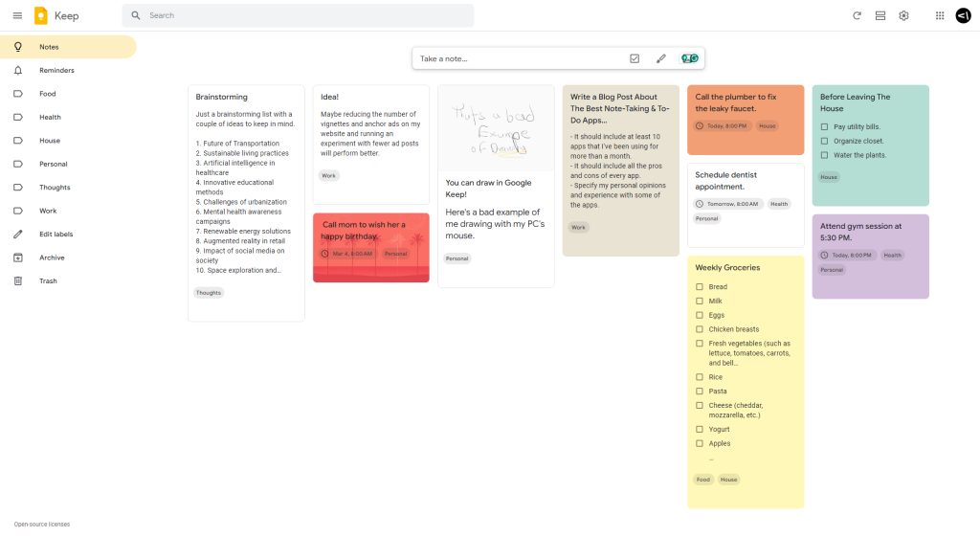Select the Archive sidebar item

point(52,257)
